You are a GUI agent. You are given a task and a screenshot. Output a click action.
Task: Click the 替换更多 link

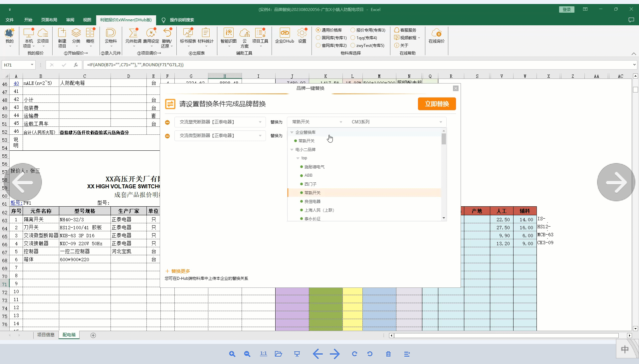click(x=178, y=271)
